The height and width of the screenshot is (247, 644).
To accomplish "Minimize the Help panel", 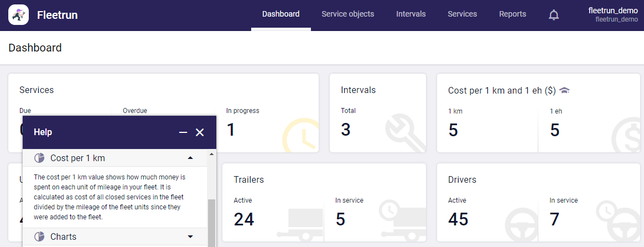I will coord(183,132).
